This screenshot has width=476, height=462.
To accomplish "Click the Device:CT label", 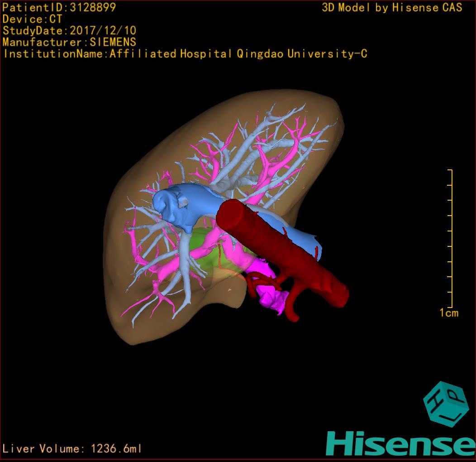I will 32,19.
